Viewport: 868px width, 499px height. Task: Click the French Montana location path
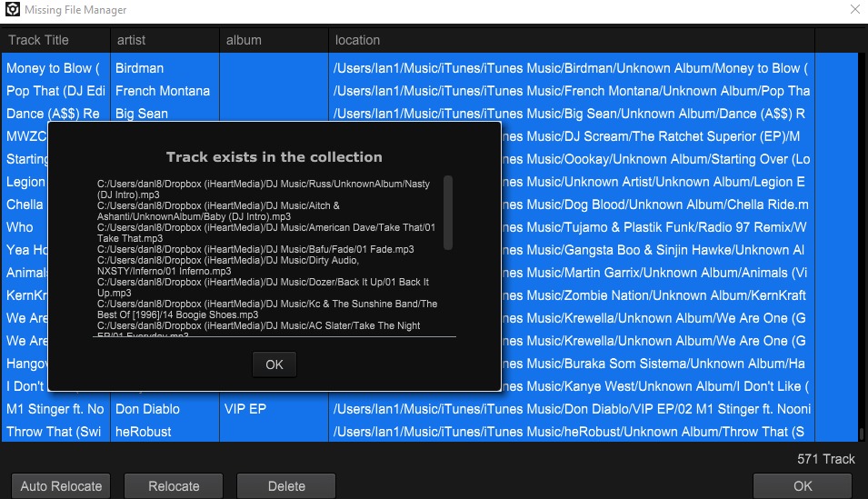pos(572,91)
